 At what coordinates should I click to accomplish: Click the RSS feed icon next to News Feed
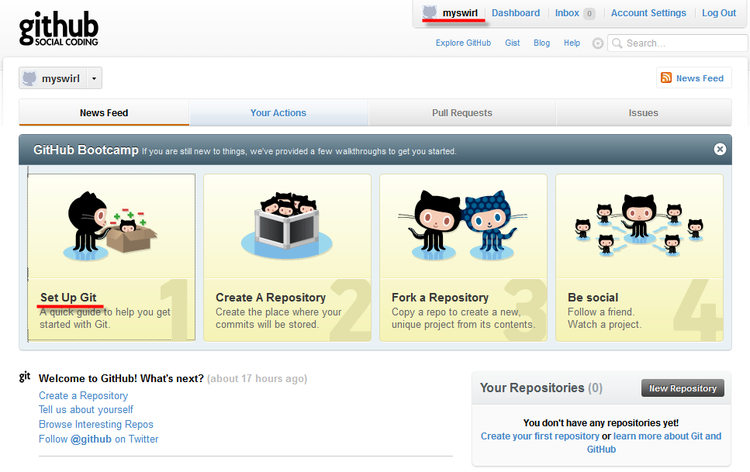(666, 77)
